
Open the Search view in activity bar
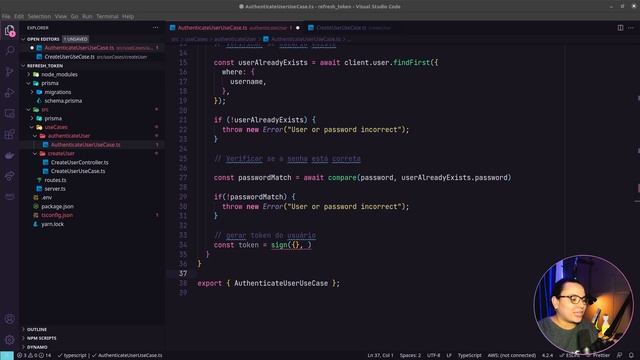[9, 51]
